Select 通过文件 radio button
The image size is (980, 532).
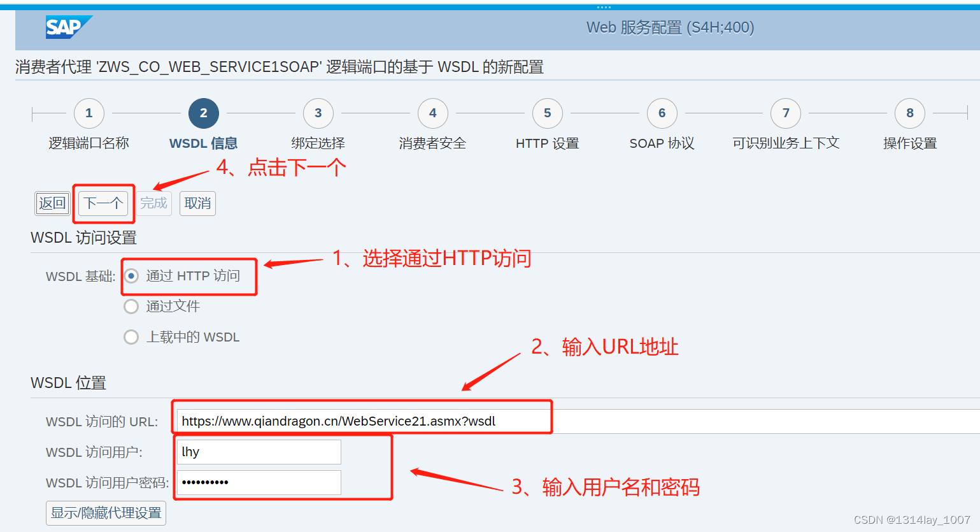pos(131,306)
